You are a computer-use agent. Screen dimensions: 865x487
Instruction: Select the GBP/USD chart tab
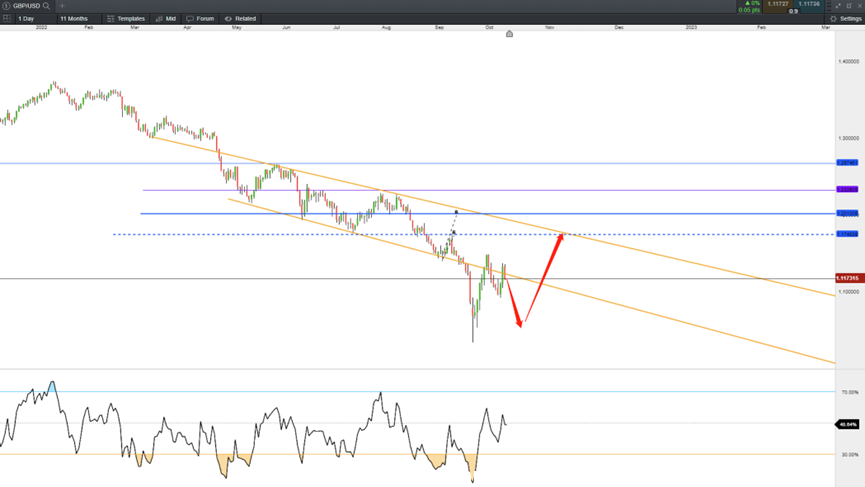coord(26,6)
